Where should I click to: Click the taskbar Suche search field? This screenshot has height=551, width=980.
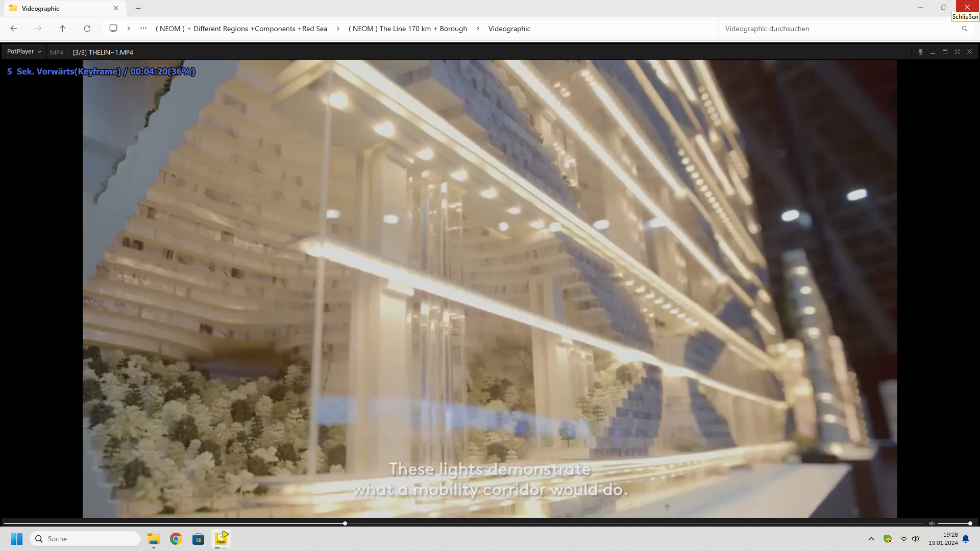[86, 539]
